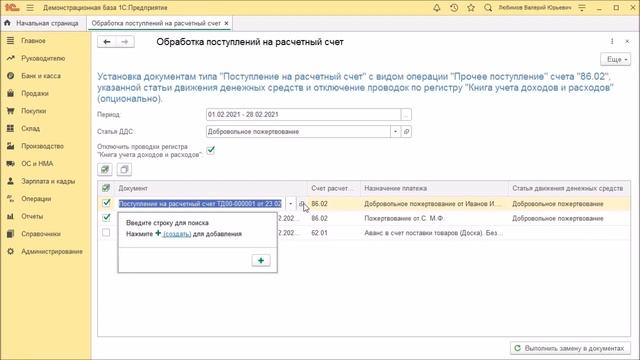Toggle the header select-all checkbox in the table
Screen dimensions: 640x360
pyautogui.click(x=106, y=188)
